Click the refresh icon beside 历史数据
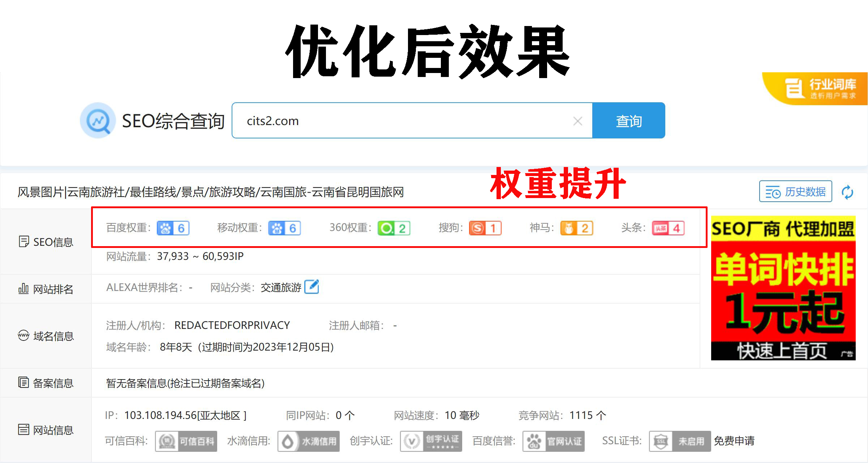Image resolution: width=868 pixels, height=463 pixels. 847,192
